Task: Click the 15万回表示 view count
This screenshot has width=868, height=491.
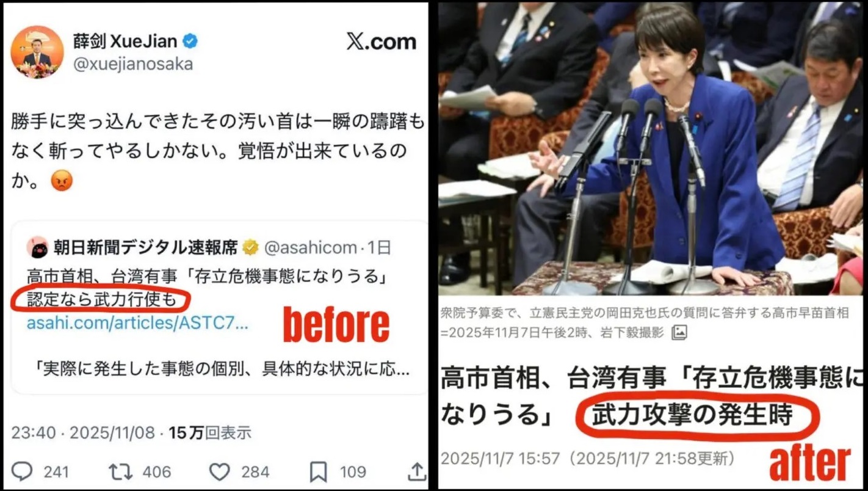Action: (x=210, y=433)
